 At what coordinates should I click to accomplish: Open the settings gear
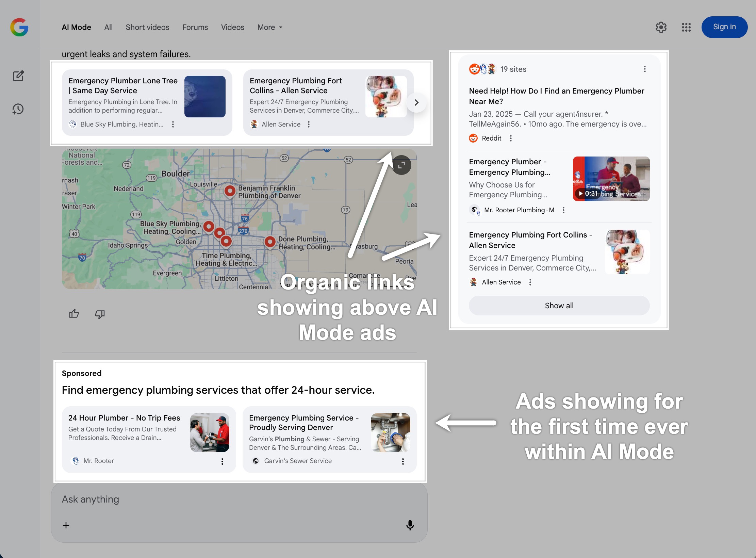(x=661, y=27)
